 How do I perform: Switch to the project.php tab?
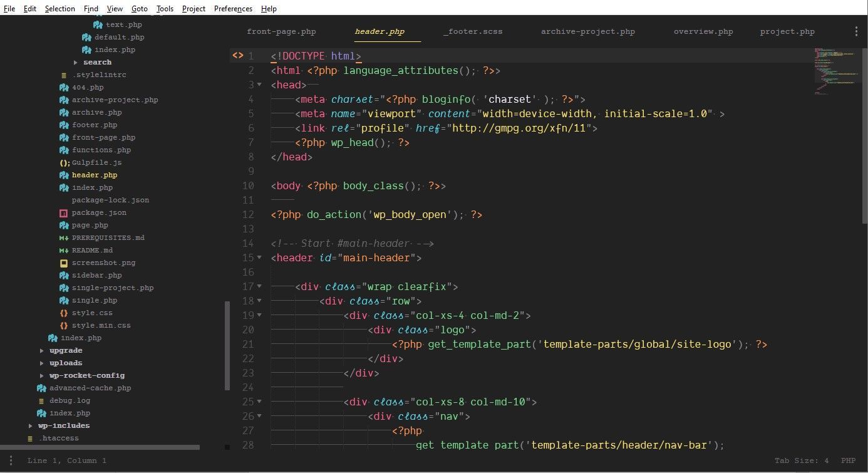(x=787, y=31)
